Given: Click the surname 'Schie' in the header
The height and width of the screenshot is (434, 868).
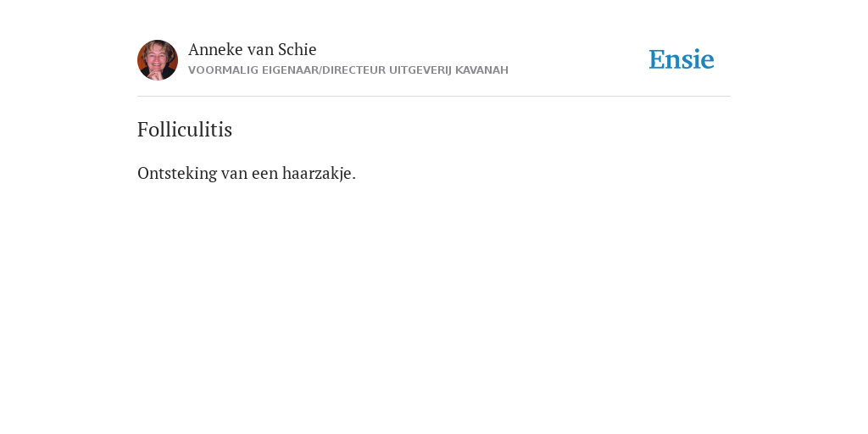Looking at the screenshot, I should tap(298, 49).
